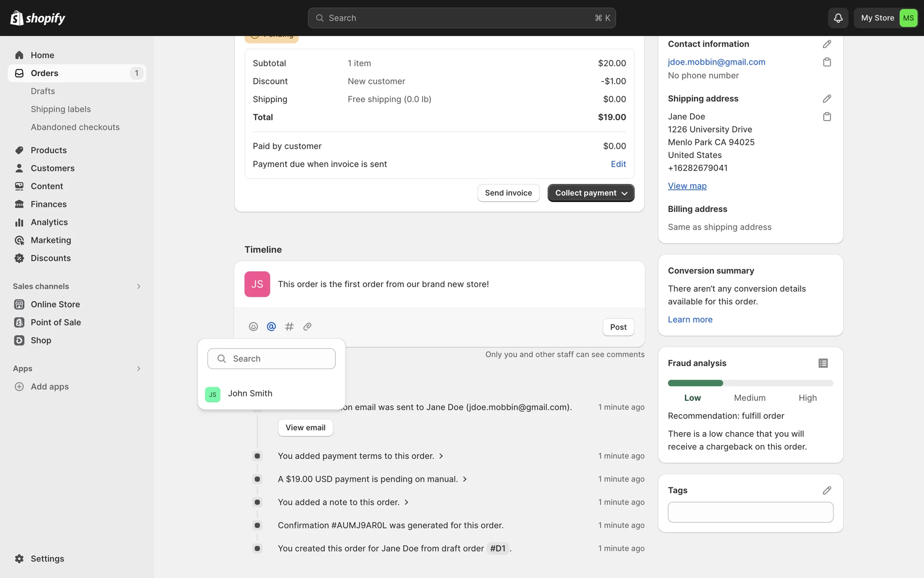Screen dimensions: 924x578
Task: Copy customer email clipboard icon
Action: [x=827, y=62]
